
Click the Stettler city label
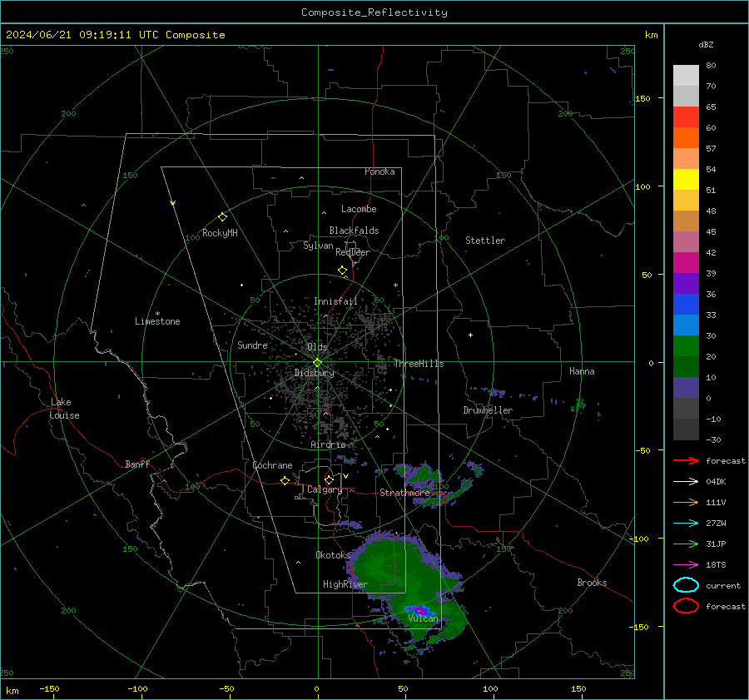coord(485,241)
